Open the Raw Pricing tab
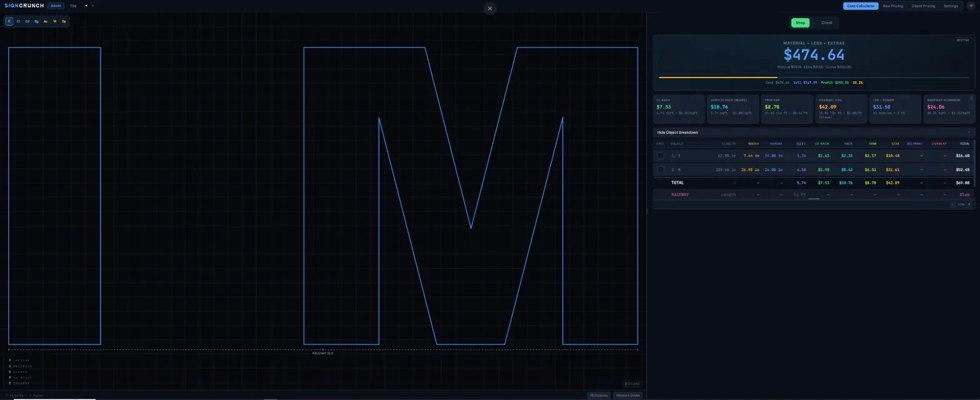 tap(892, 6)
